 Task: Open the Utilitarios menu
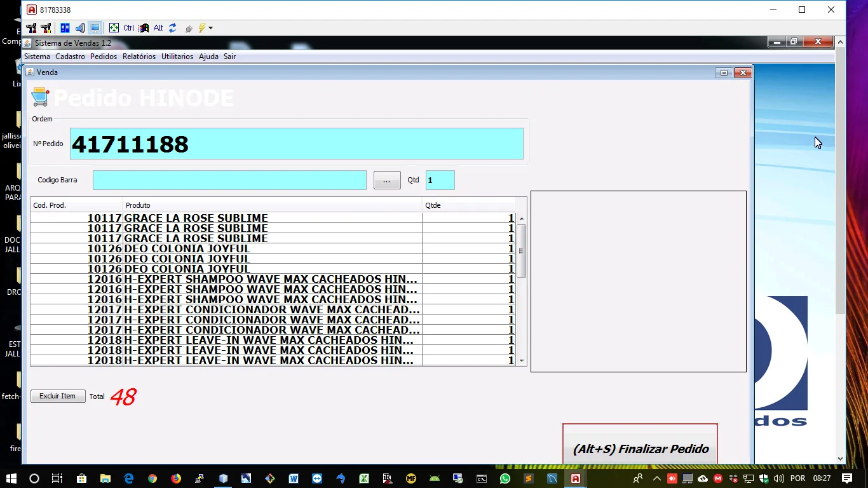click(177, 57)
